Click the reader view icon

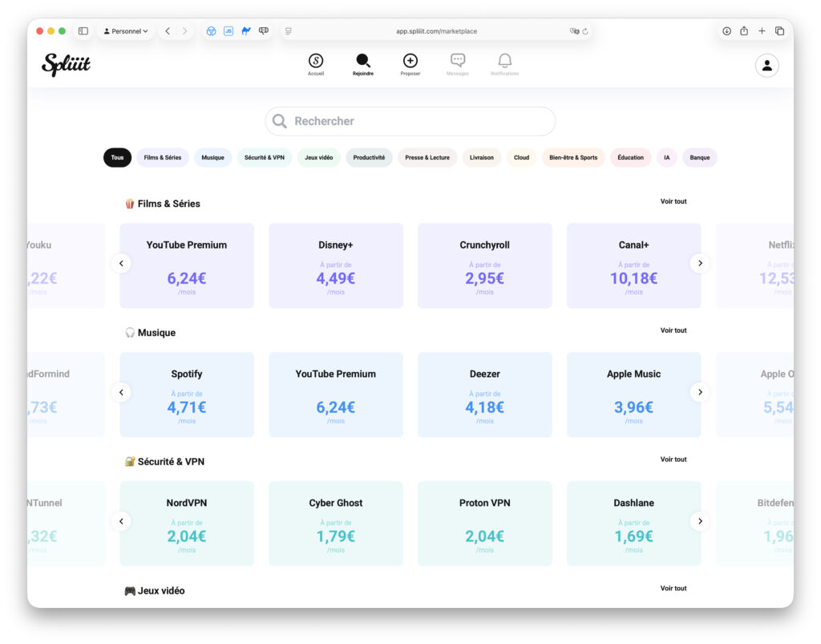(288, 31)
